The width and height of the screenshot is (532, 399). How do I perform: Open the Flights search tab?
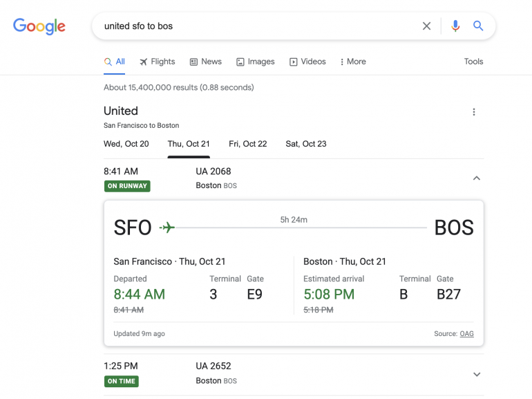(158, 62)
